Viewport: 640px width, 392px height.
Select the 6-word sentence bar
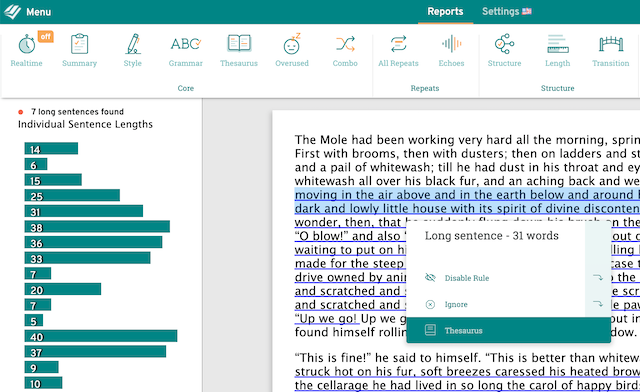point(36,165)
